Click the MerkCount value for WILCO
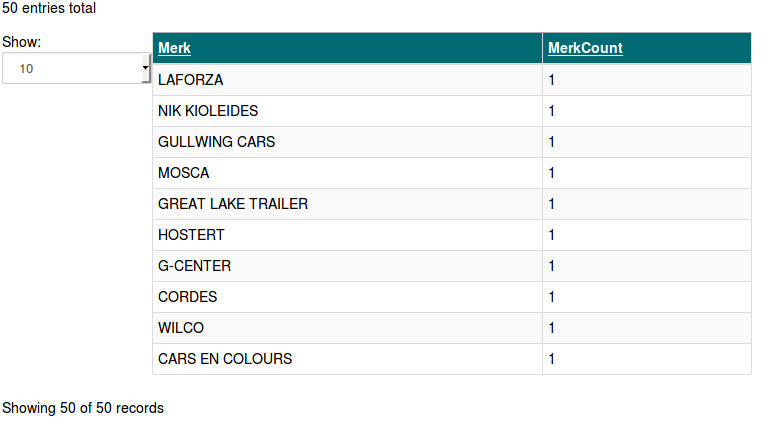Image resolution: width=774 pixels, height=425 pixels. coord(551,328)
